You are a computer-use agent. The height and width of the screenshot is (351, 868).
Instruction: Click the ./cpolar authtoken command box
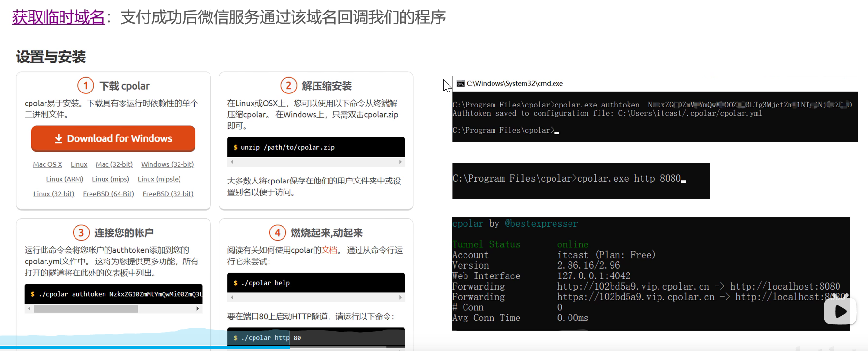[113, 294]
